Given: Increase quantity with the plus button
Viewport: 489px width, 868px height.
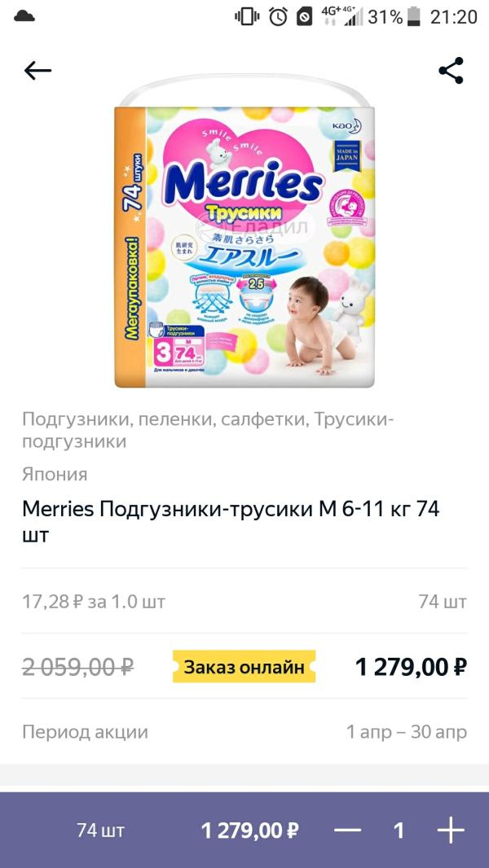Looking at the screenshot, I should click(x=451, y=831).
